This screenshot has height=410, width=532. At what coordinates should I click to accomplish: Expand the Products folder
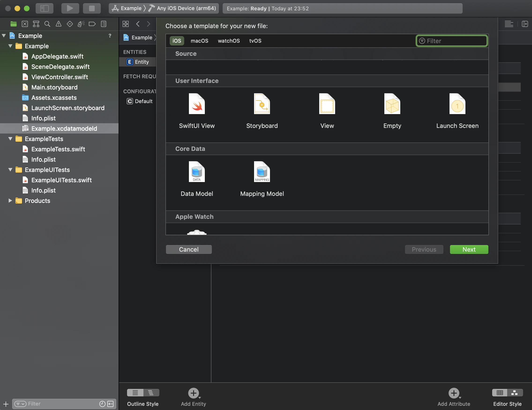coord(10,201)
